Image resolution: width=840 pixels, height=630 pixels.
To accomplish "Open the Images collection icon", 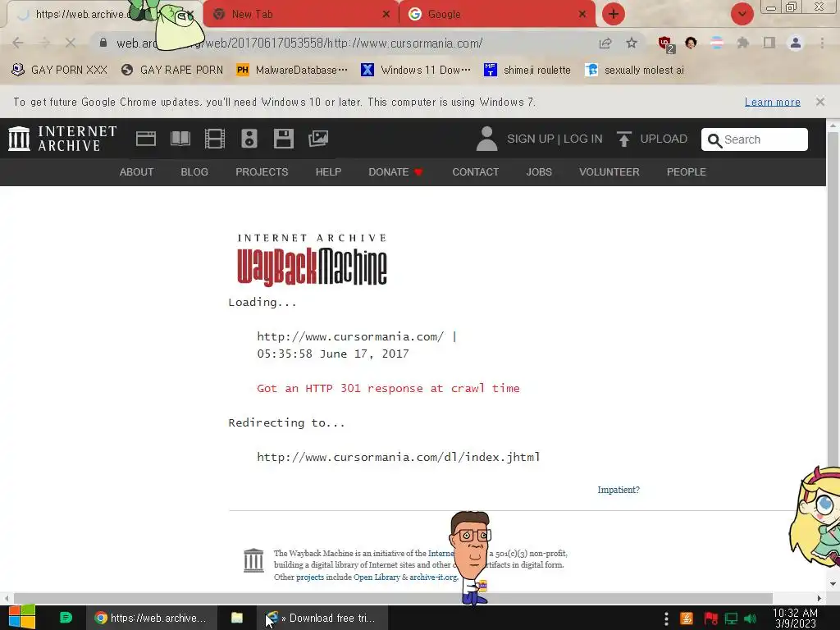I will pos(318,139).
